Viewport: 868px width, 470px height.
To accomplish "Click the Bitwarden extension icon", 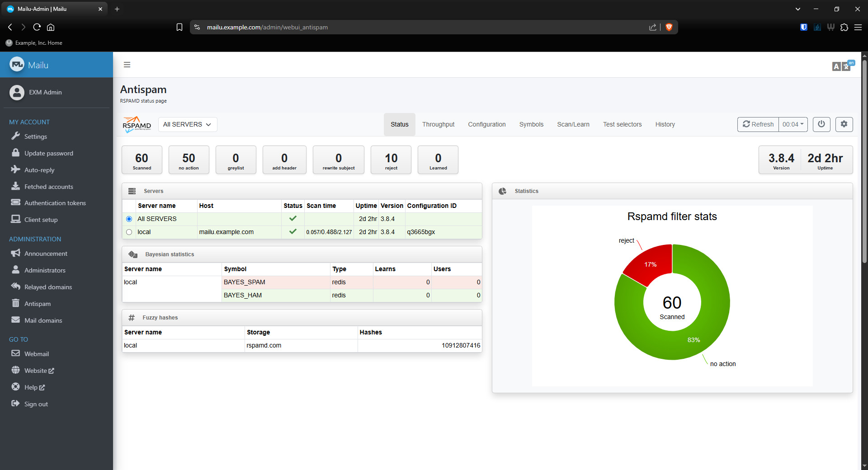I will 803,27.
